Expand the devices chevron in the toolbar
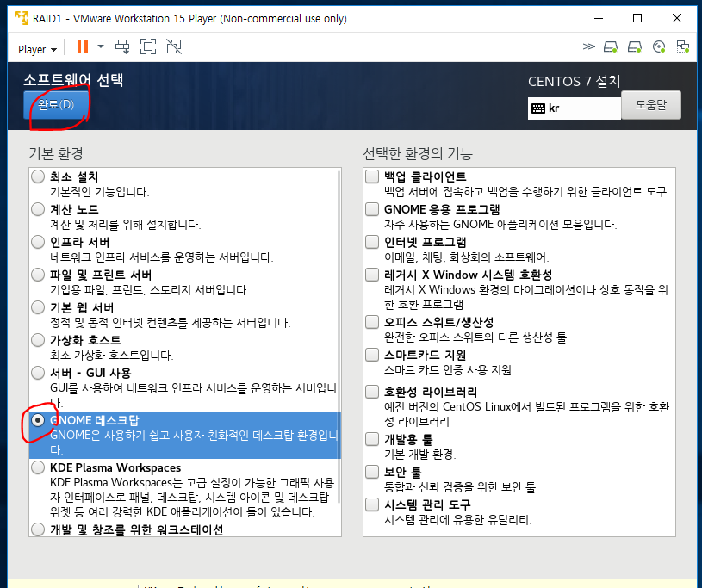The image size is (702, 588). click(588, 46)
